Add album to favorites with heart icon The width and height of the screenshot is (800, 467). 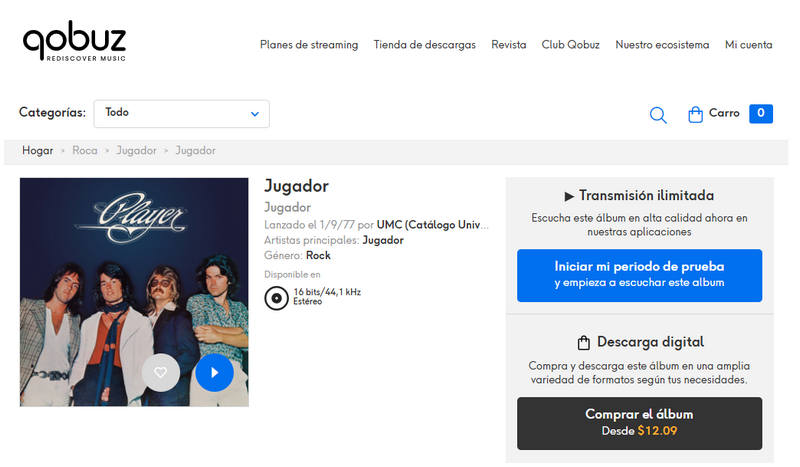(160, 372)
